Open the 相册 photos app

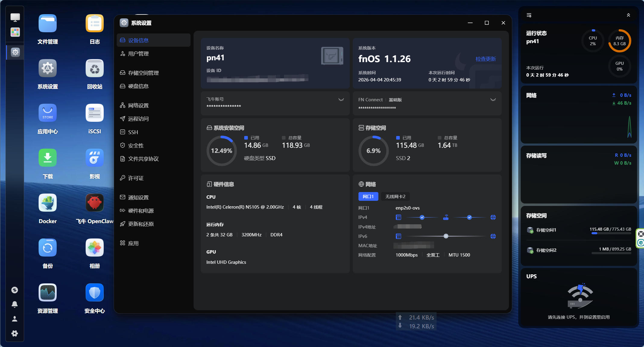coord(94,248)
